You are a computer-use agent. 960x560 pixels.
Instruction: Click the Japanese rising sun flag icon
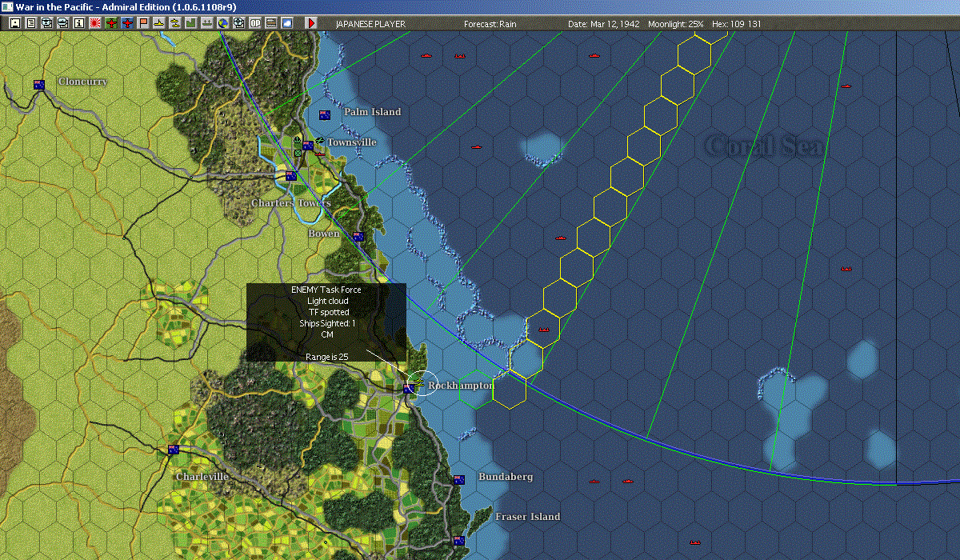[94, 23]
